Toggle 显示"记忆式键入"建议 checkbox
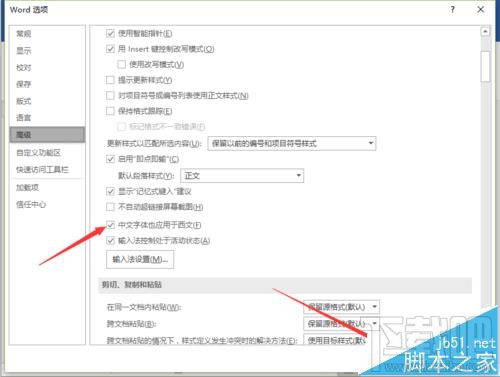Screen dimensions: 500x377 (110, 191)
